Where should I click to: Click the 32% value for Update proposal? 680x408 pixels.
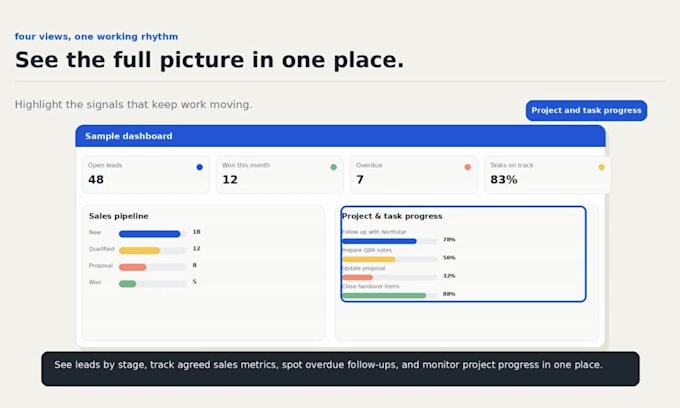(449, 276)
